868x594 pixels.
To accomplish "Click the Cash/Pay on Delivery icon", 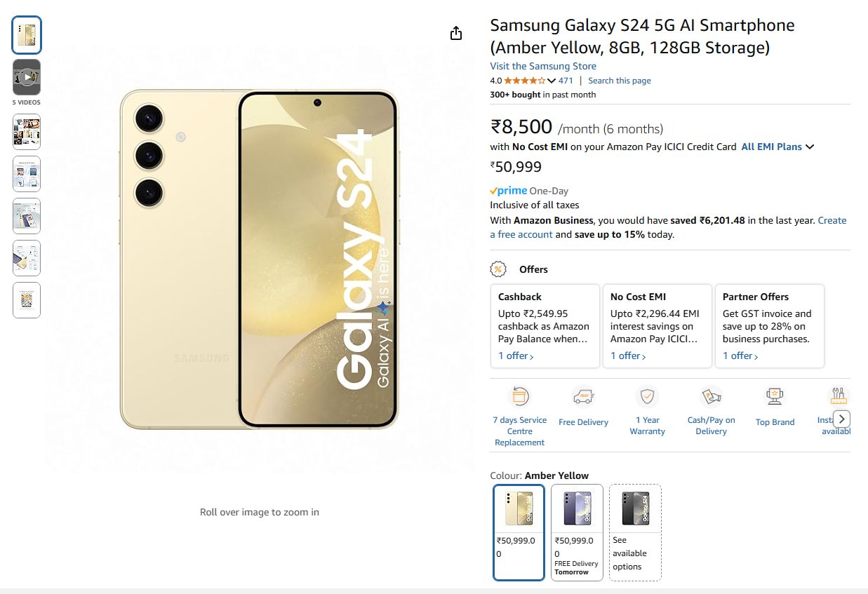I will point(711,396).
